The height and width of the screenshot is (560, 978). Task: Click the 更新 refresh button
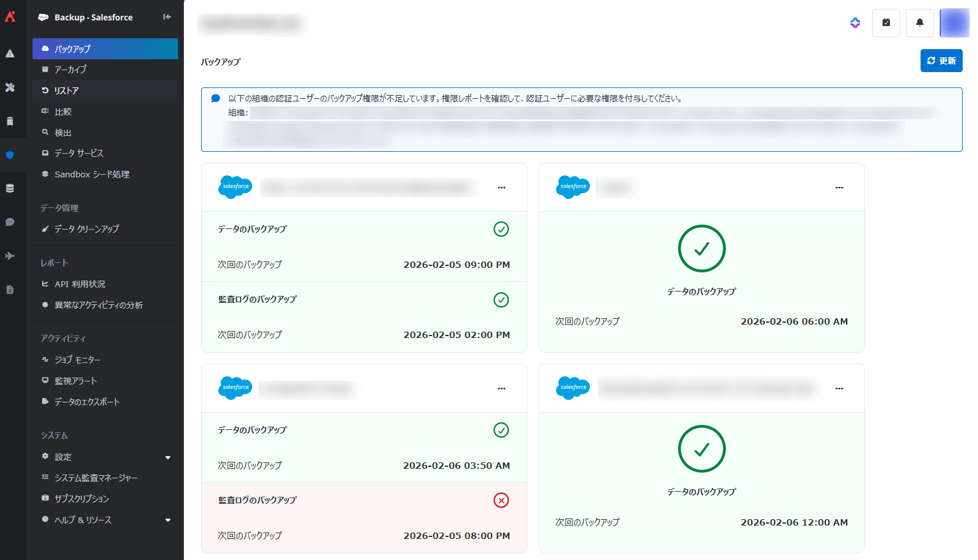941,61
